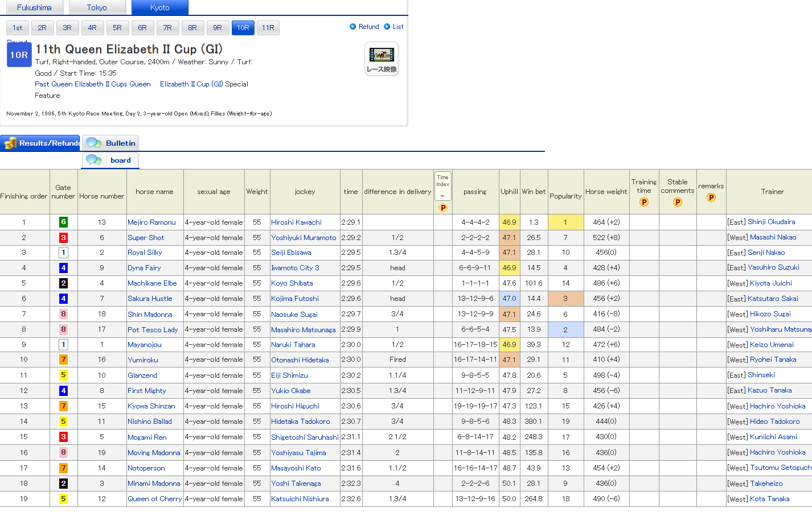812x512 pixels.
Task: Open the race video icon
Action: (382, 59)
